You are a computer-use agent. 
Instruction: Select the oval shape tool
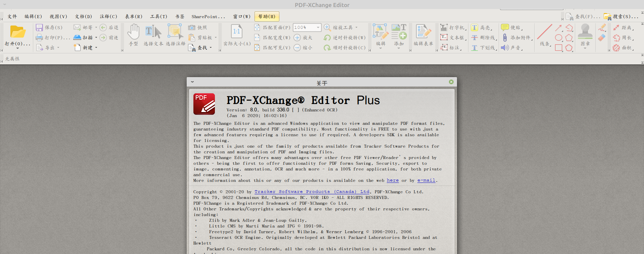point(559,38)
